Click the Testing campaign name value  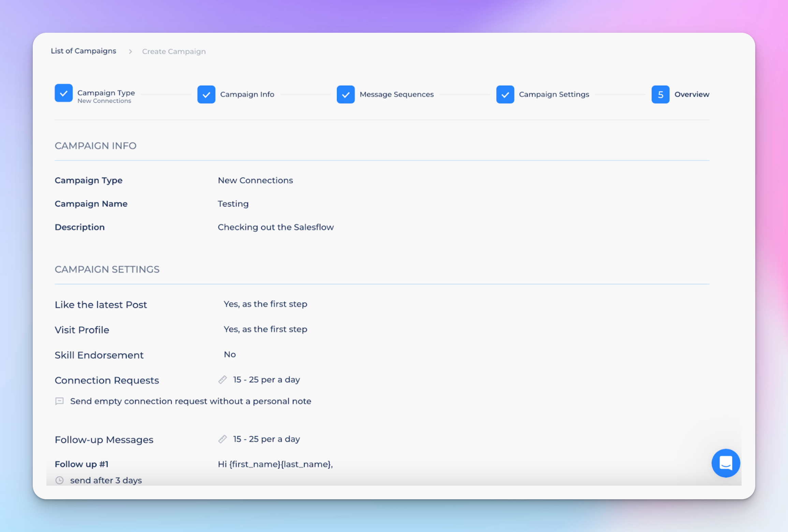[233, 204]
